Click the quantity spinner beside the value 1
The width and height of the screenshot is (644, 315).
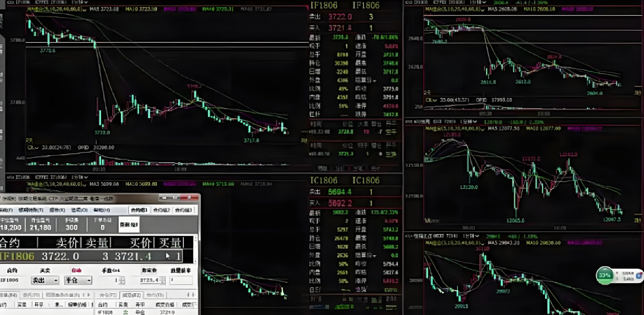click(121, 280)
